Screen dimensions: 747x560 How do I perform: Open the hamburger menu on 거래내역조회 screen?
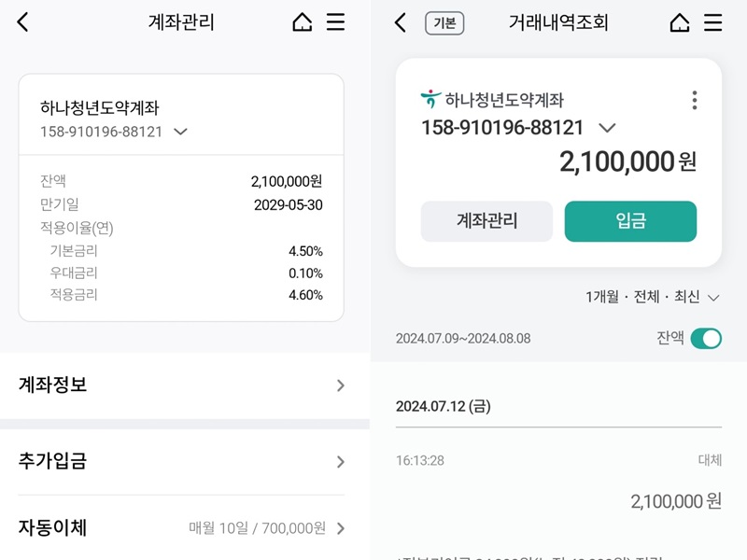712,22
